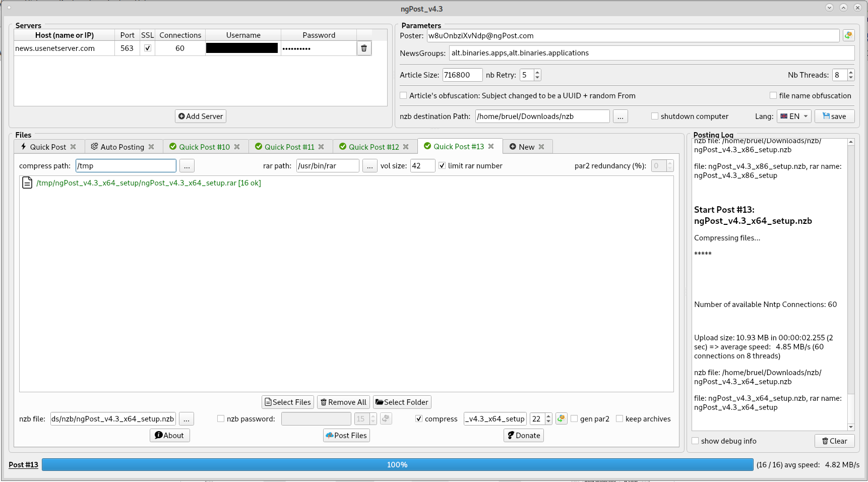
Task: Enable gen par2 checkbox
Action: coord(574,418)
